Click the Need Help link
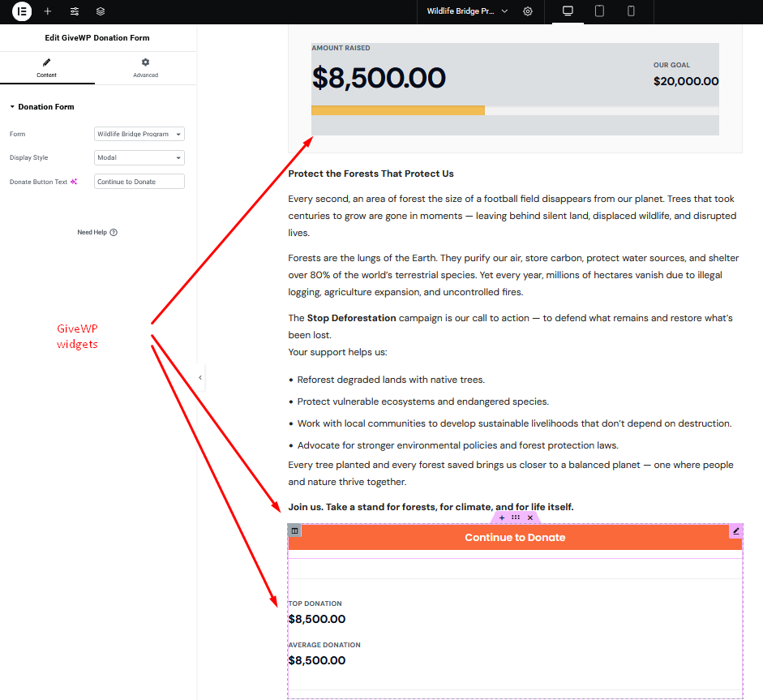This screenshot has height=700, width=763. (96, 233)
